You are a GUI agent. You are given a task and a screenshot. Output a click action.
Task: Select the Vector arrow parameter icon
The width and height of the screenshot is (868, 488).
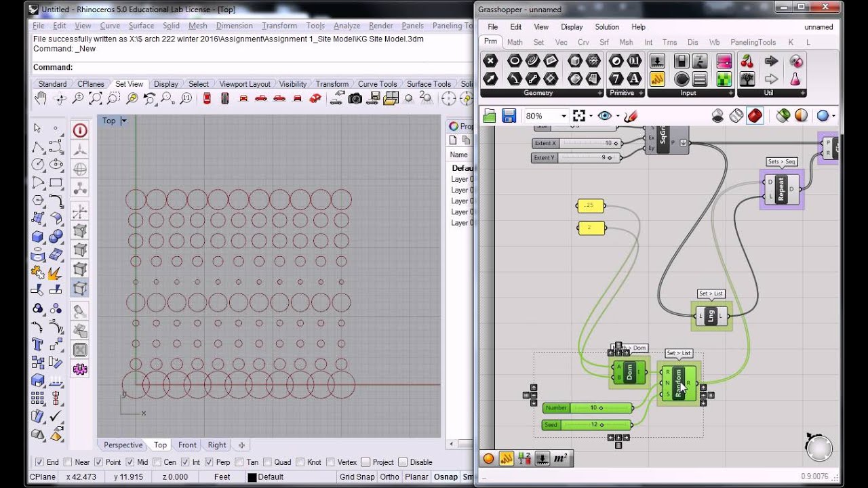[x=490, y=79]
